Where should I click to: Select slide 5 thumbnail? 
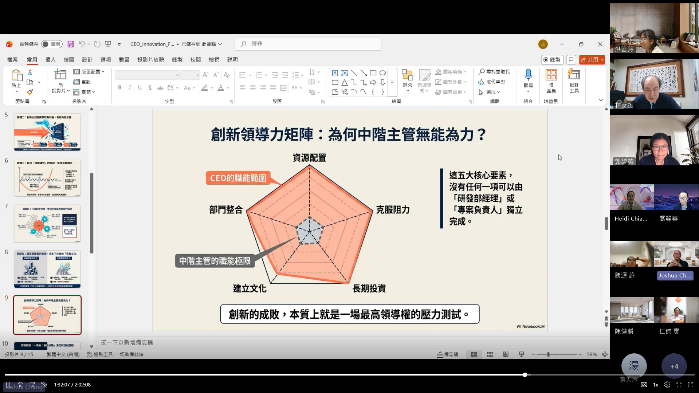click(x=47, y=132)
